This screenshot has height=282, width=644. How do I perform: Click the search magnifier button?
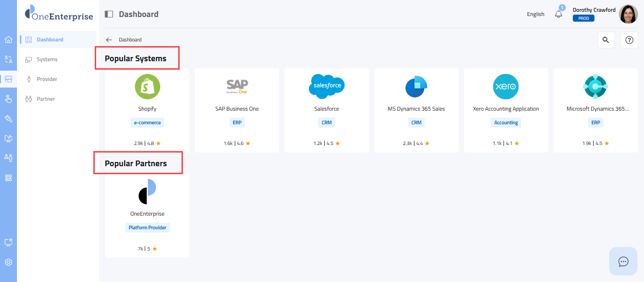(606, 40)
